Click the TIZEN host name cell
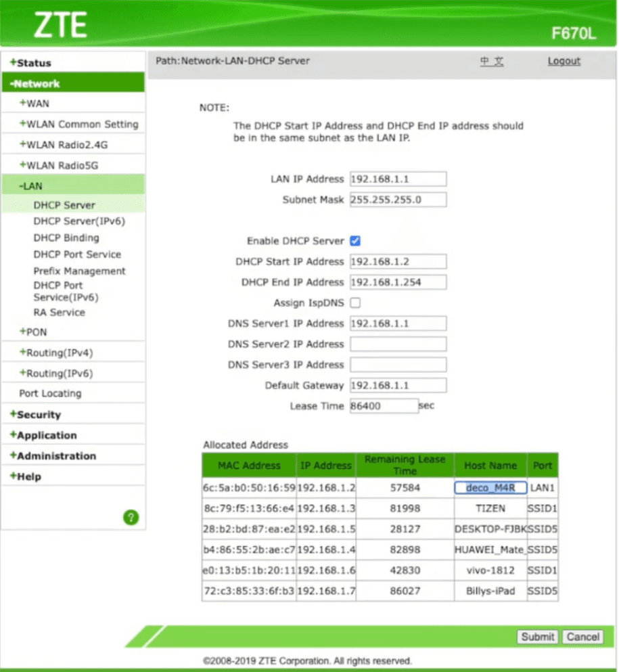Viewport: 619px width, 672px height. click(x=490, y=508)
